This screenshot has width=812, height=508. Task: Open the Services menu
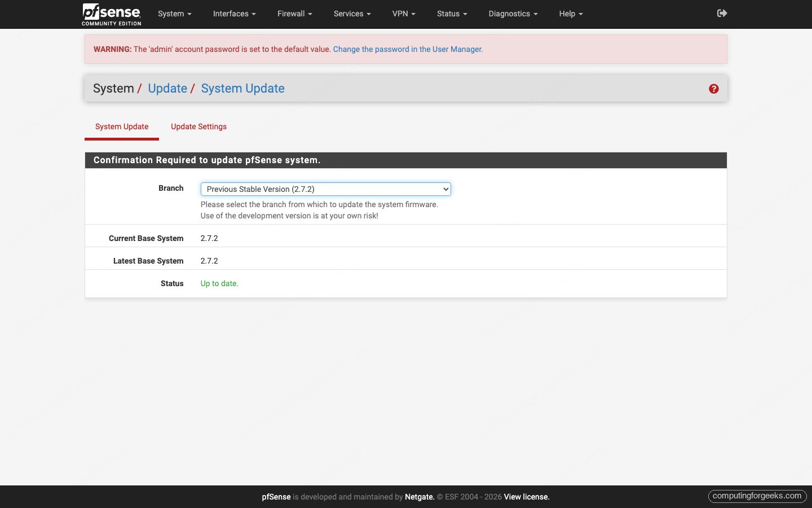(352, 14)
